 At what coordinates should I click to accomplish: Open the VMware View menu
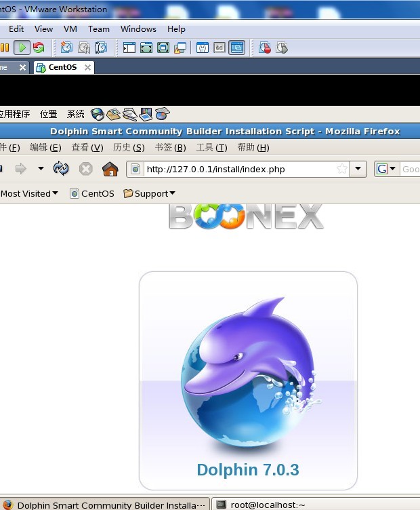[x=43, y=29]
